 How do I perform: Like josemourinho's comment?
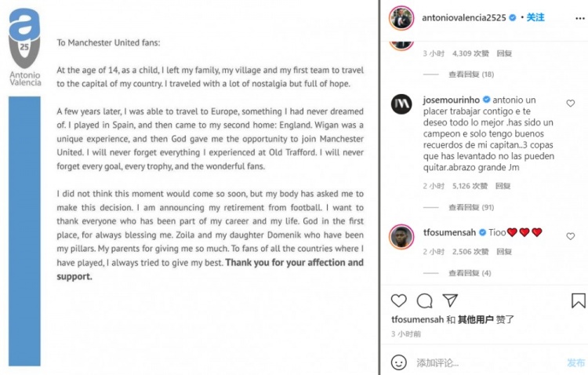click(571, 103)
